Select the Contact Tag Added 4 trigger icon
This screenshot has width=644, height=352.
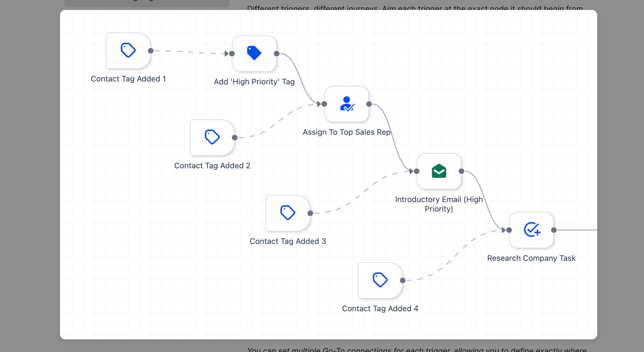[x=380, y=280]
